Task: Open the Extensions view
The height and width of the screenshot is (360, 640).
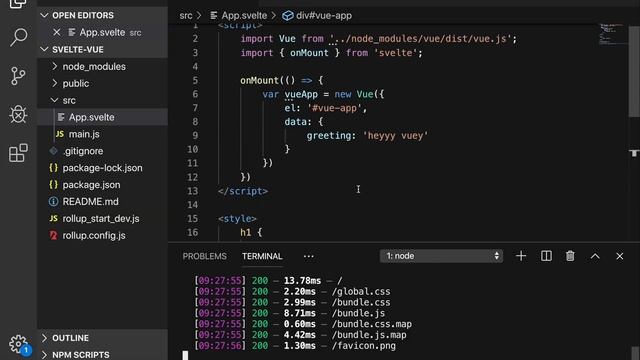Action: [x=18, y=153]
